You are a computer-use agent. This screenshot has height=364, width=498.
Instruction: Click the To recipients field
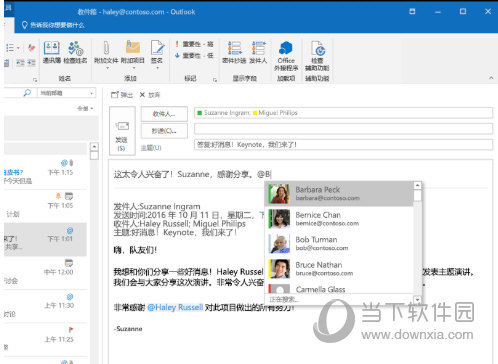click(343, 113)
